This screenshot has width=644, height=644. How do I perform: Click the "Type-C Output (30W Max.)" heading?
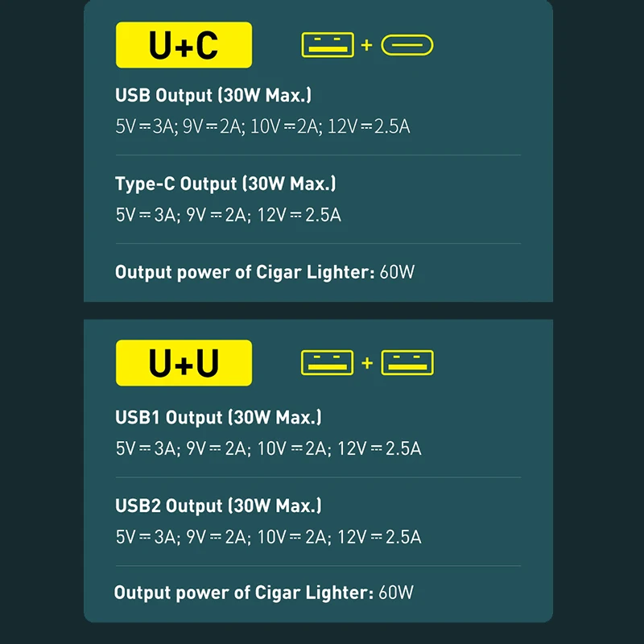[x=225, y=184]
